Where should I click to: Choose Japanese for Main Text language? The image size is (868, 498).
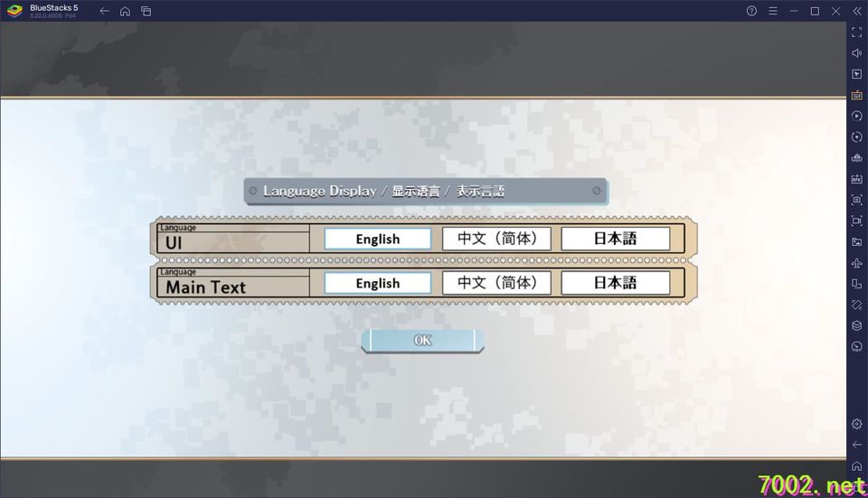tap(616, 283)
